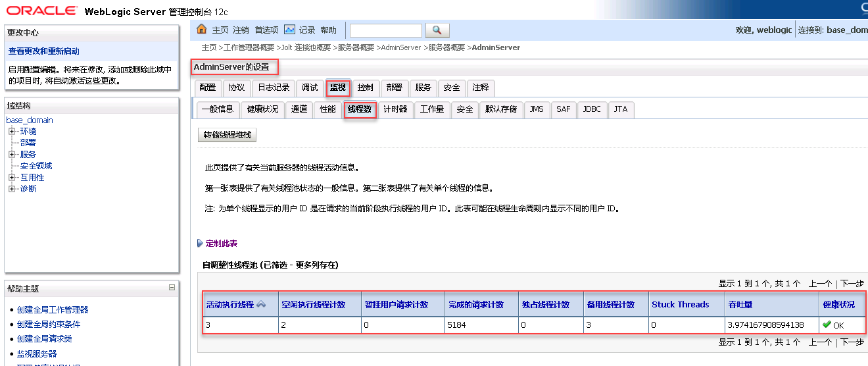
Task: Open the 首选项 preferences link
Action: pos(267,30)
